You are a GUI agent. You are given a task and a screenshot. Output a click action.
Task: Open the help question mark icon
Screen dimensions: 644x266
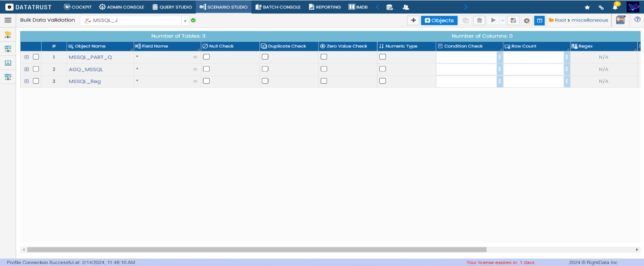[x=637, y=20]
